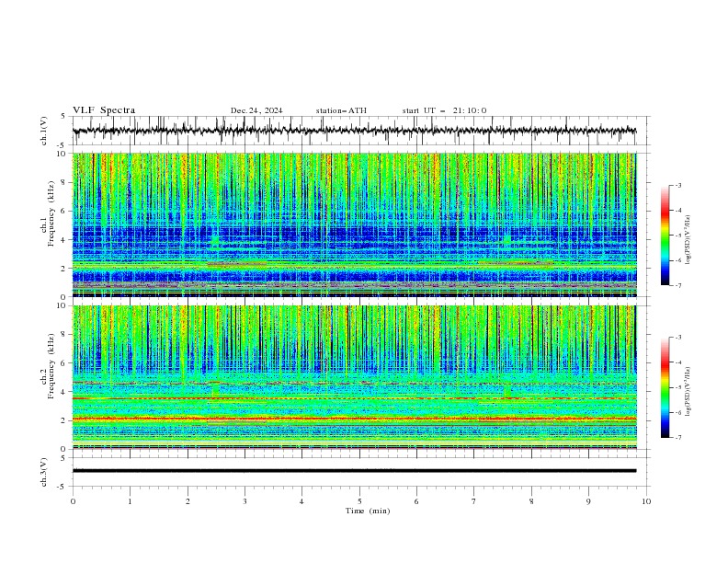
Task: Click the 'ch.1(V)' waveform axis label
Action: coord(44,131)
